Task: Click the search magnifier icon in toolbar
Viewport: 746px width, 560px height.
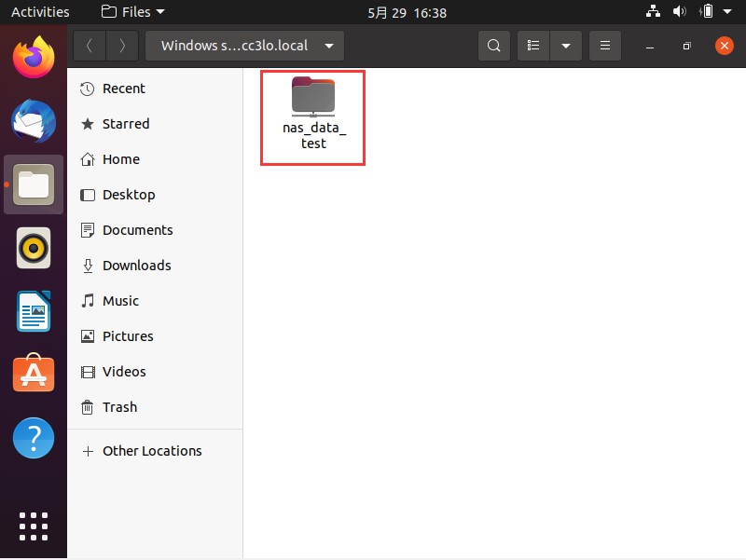Action: (494, 46)
